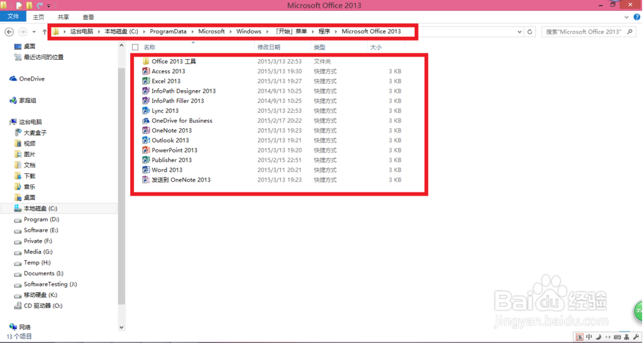Open recent locations dropdown arrow
The image size is (644, 343).
tap(33, 32)
